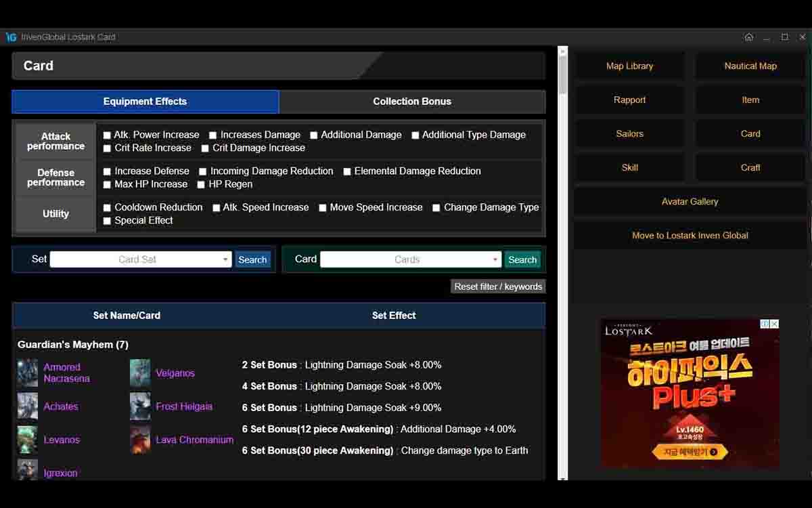Image resolution: width=812 pixels, height=508 pixels.
Task: Go to the Avatar Gallery
Action: point(690,201)
